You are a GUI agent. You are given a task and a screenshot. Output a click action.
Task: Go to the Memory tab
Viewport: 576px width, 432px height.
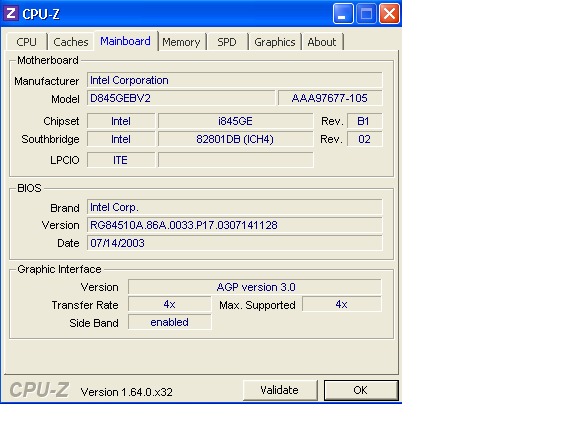(x=181, y=42)
